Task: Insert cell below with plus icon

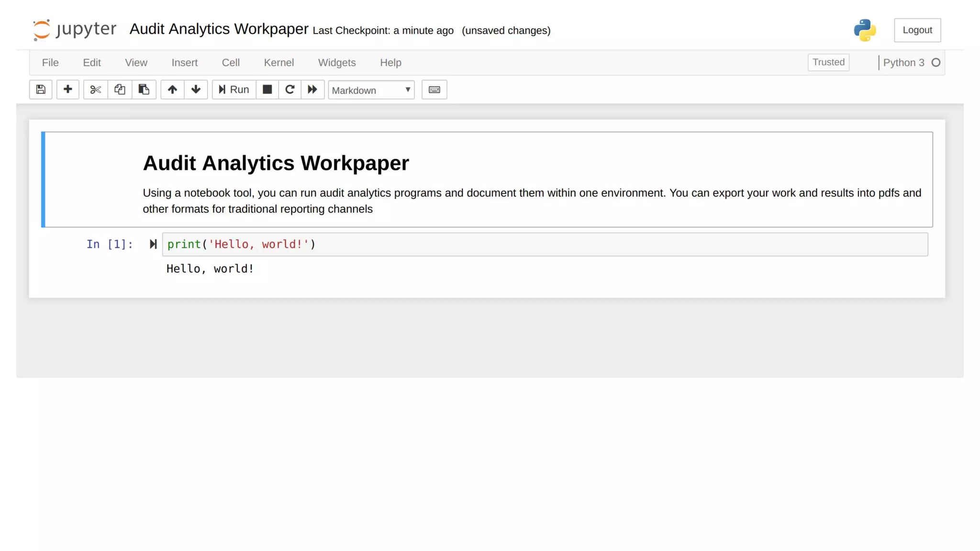Action: (x=67, y=89)
